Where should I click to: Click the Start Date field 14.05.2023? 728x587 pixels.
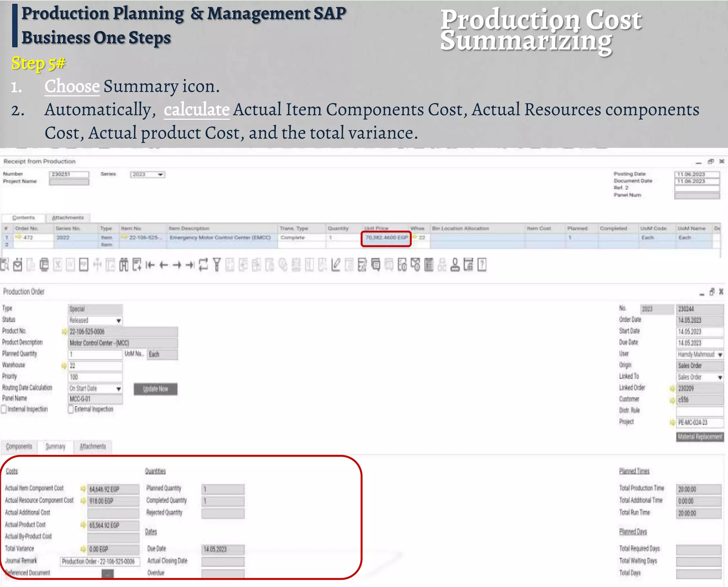click(700, 332)
